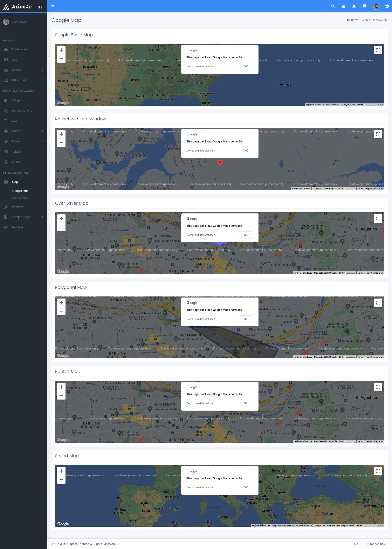392x549 pixels.
Task: Expand the Layout Options sidebar menu
Action: (x=24, y=111)
